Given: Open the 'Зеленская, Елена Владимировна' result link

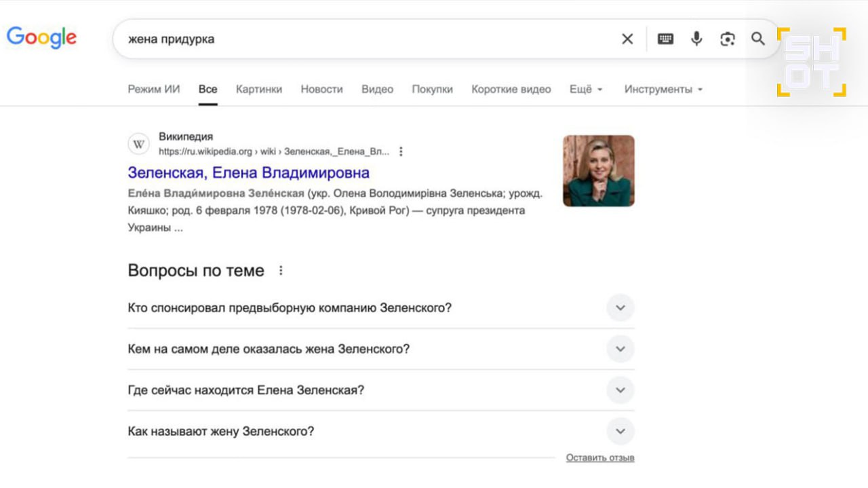Looking at the screenshot, I should click(x=248, y=172).
